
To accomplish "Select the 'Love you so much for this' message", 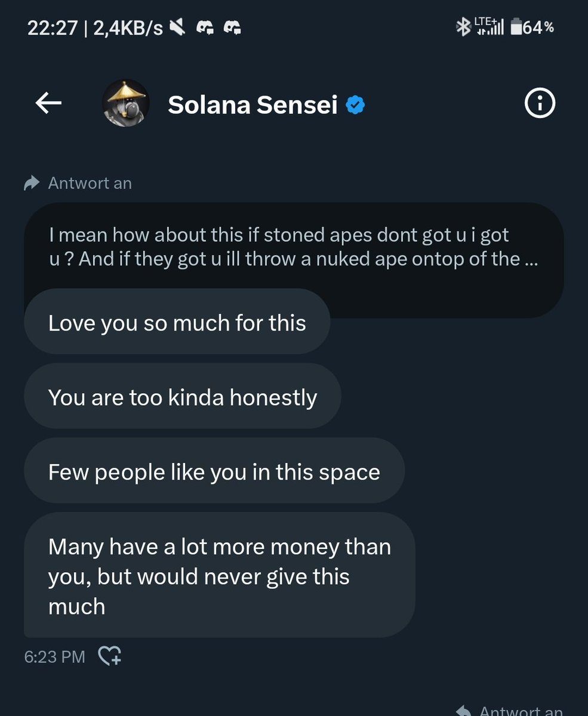I will pyautogui.click(x=177, y=323).
